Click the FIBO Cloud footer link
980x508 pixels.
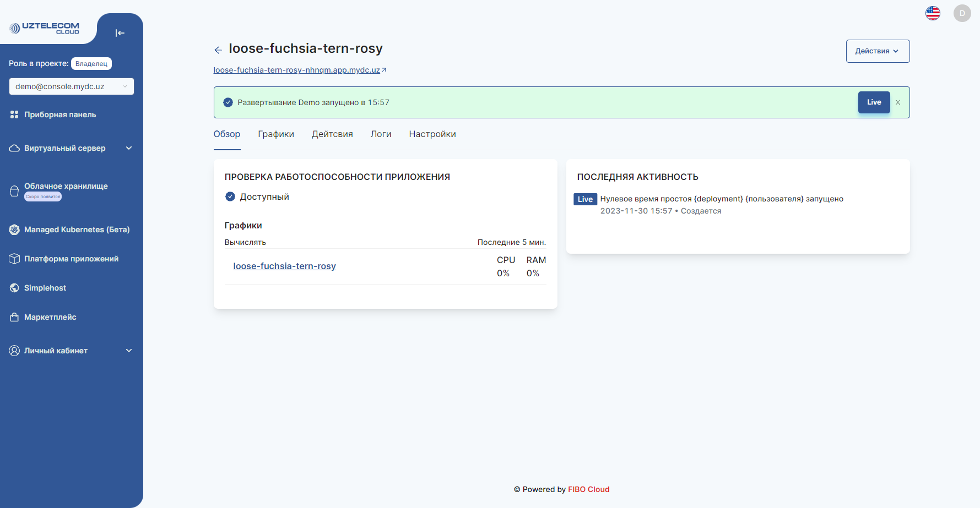[x=588, y=489]
